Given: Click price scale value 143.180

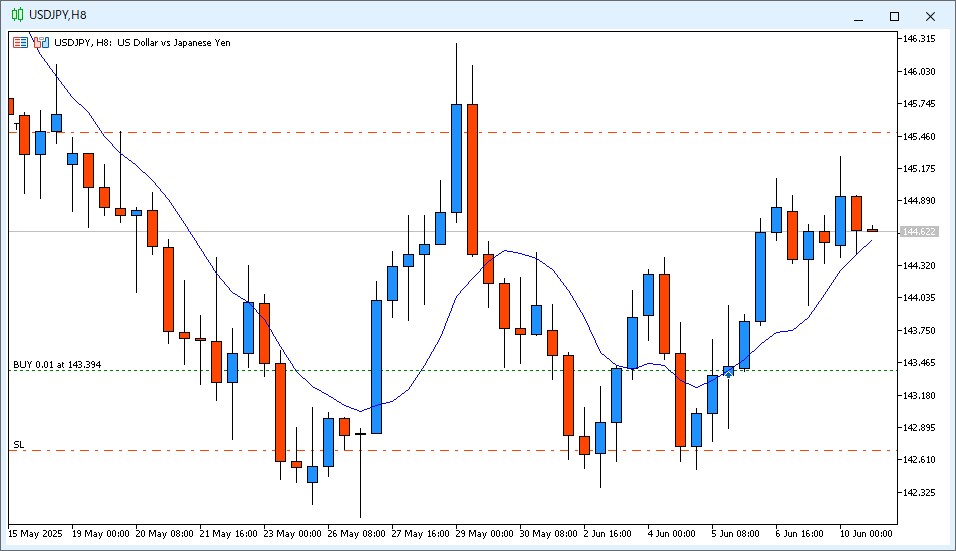Looking at the screenshot, I should [919, 396].
